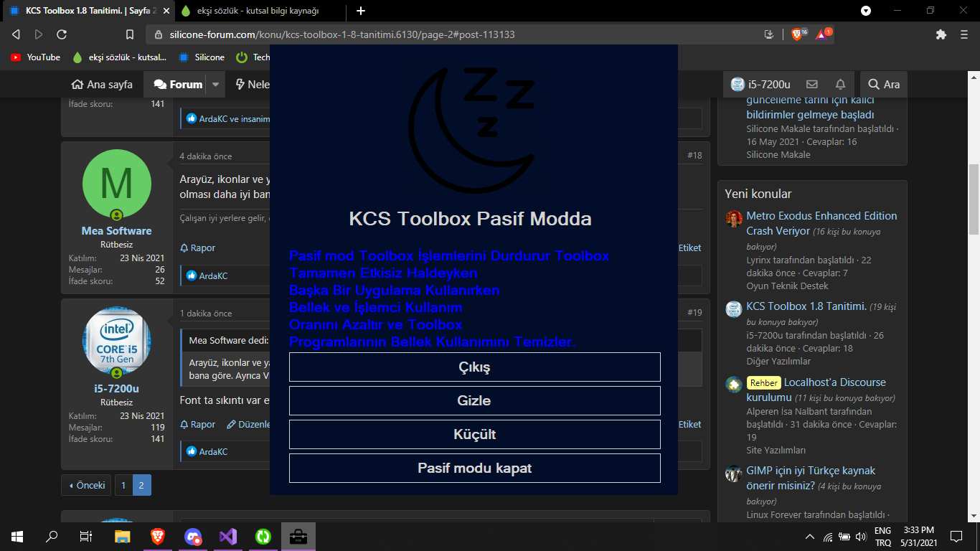
Task: Reload the current browser page
Action: pos(62,34)
